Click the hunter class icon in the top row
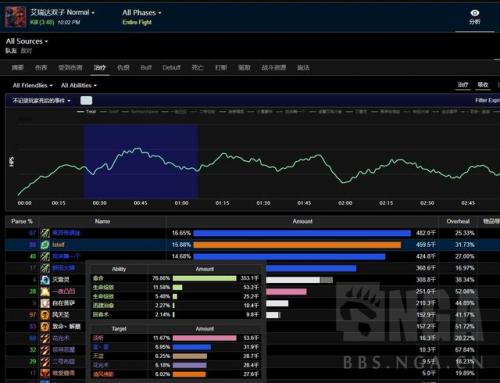The height and width of the screenshot is (383, 500). point(45,233)
